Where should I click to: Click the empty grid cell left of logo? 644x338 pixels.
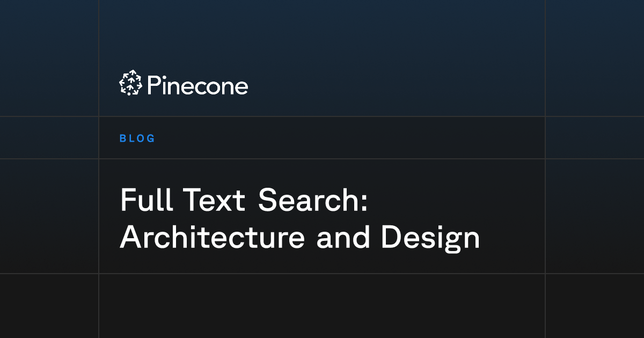coord(49,58)
